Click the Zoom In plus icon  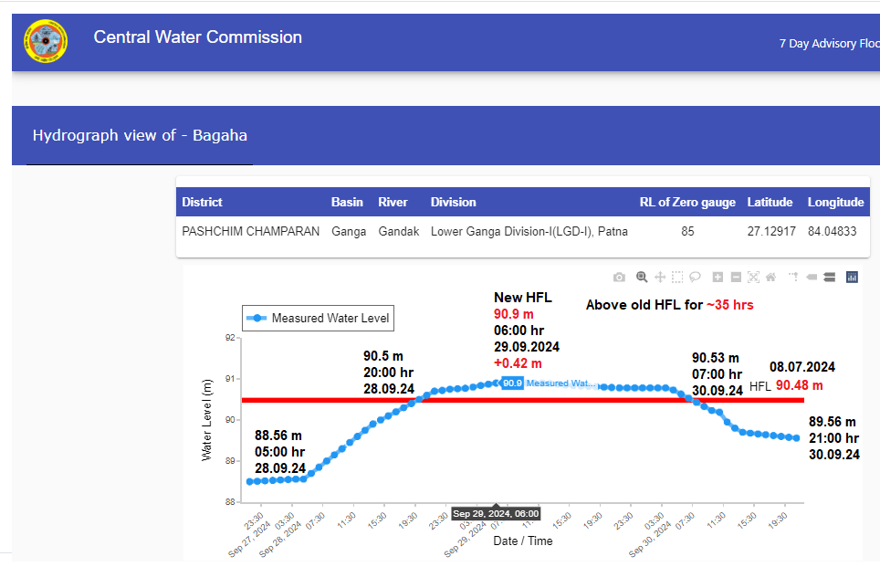point(718,277)
